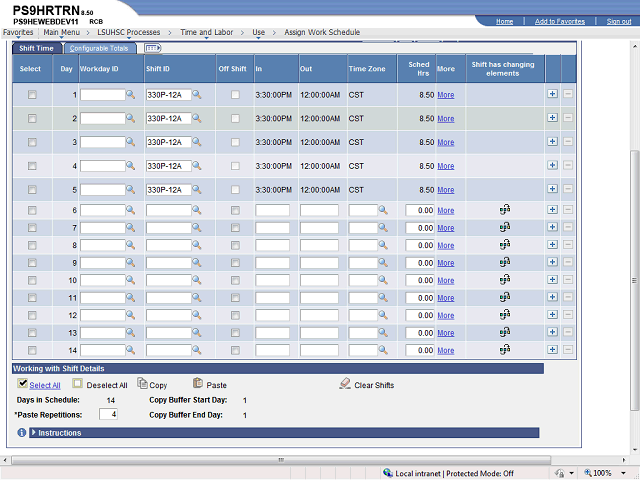Toggle Off Shift checkbox for day 10
The image size is (640, 480).
click(x=235, y=280)
